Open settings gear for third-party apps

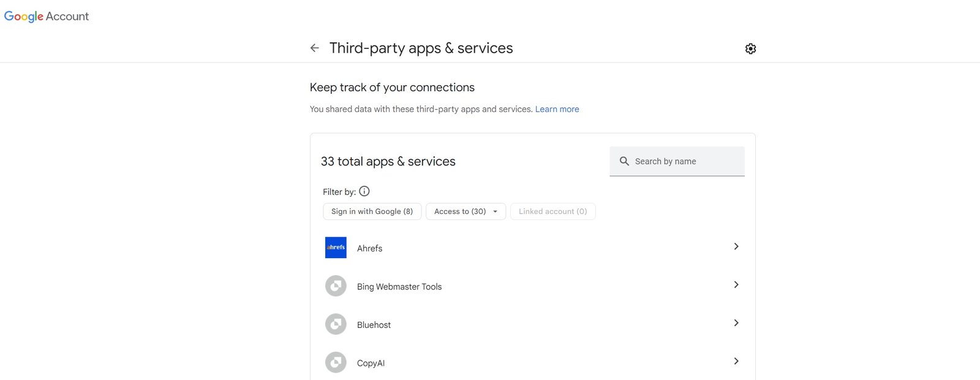click(750, 48)
